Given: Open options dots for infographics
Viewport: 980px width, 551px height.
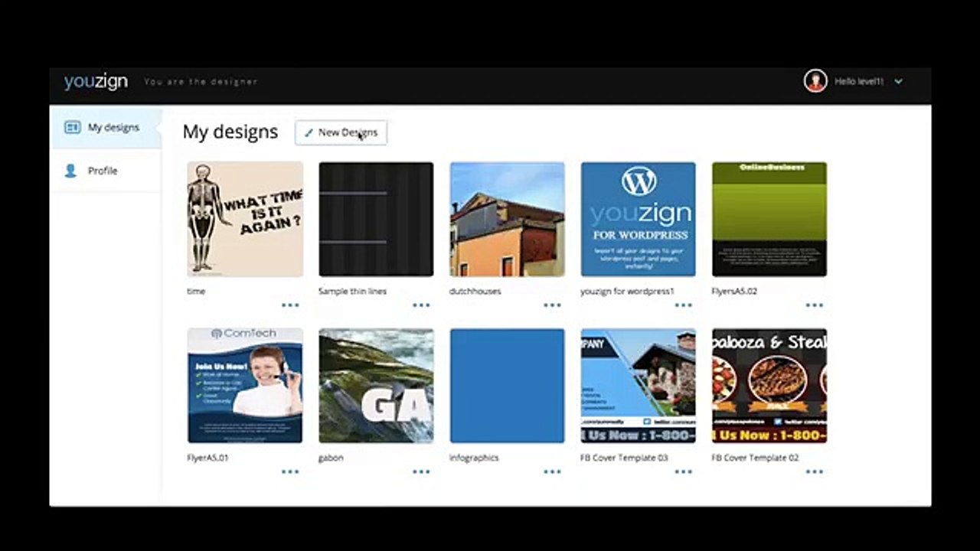Looking at the screenshot, I should click(x=552, y=471).
